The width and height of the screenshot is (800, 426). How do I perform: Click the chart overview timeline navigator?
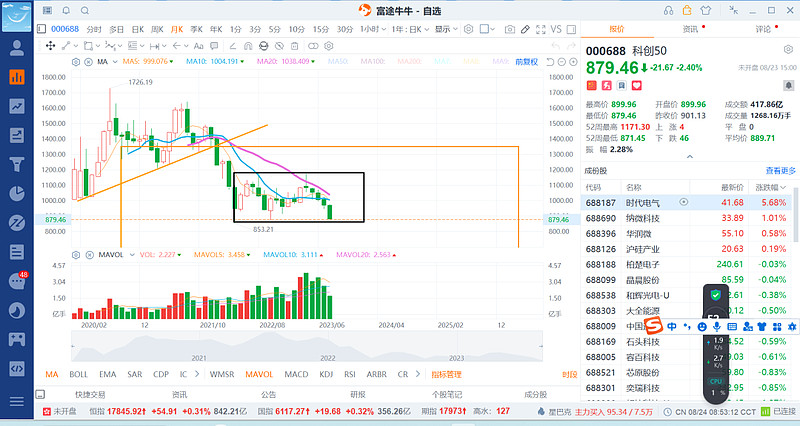(307, 346)
